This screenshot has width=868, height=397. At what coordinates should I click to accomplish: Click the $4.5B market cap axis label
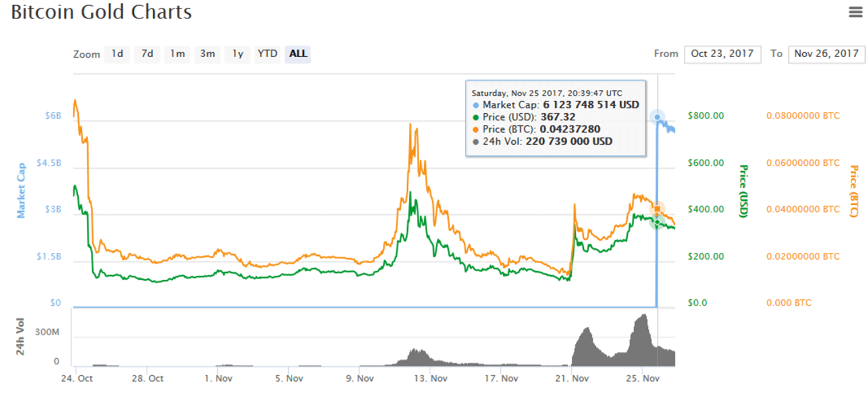pos(49,163)
